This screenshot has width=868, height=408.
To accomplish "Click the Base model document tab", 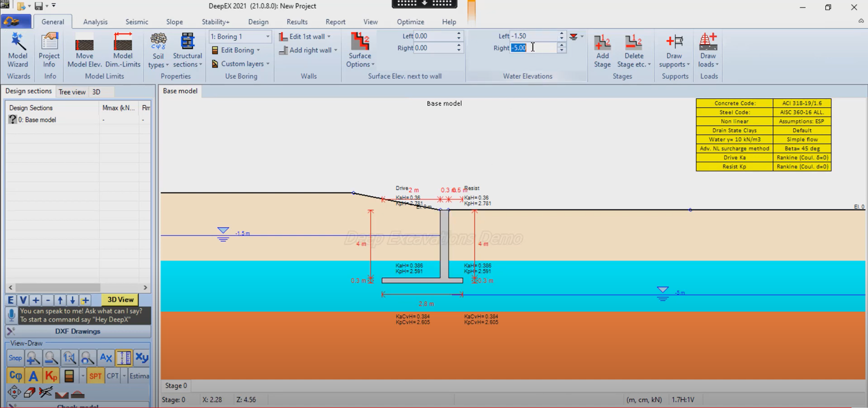I will (x=180, y=91).
